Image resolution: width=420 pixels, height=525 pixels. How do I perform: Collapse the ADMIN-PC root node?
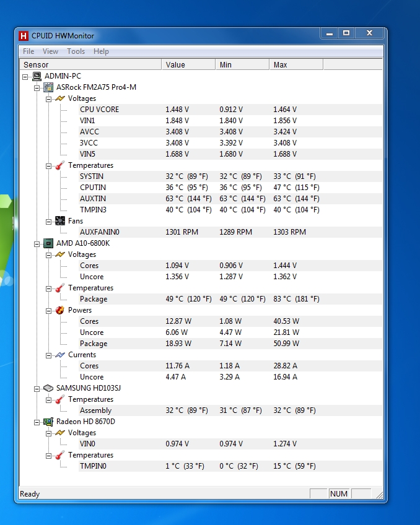(x=25, y=77)
